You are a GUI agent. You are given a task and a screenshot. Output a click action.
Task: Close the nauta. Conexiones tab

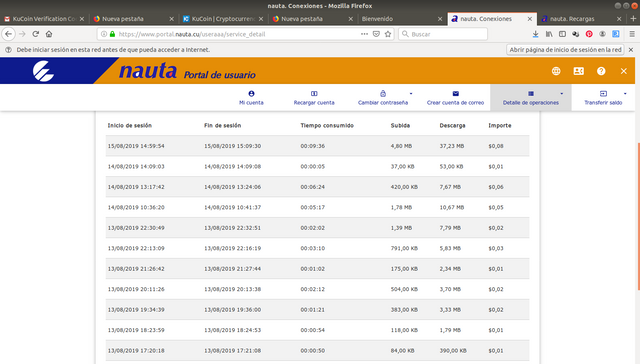(x=529, y=19)
